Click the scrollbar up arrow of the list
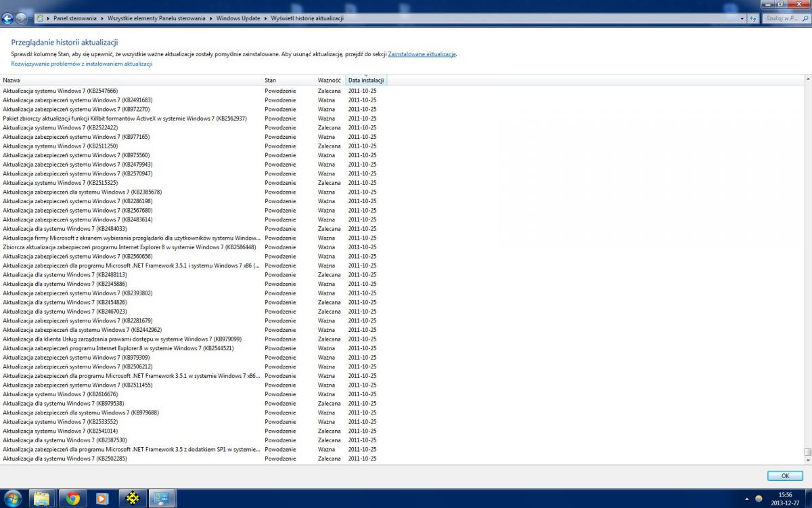This screenshot has height=508, width=812. tap(807, 79)
